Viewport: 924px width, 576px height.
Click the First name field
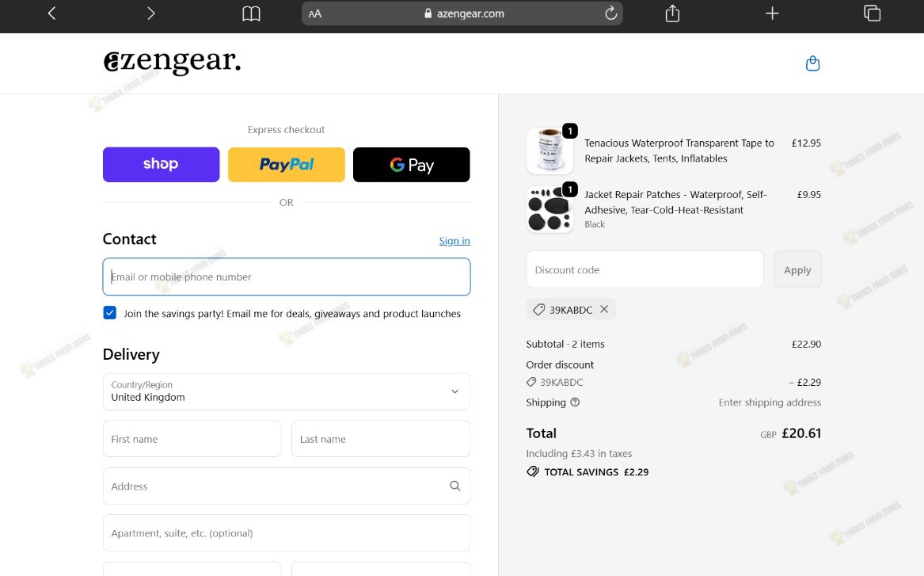tap(192, 439)
